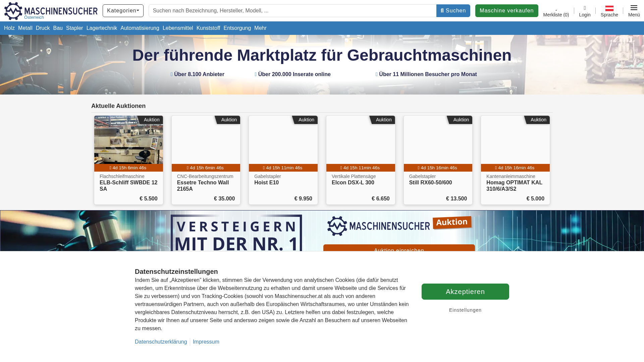Click the Versteigern mit der Nr. 1 banner

point(236,233)
